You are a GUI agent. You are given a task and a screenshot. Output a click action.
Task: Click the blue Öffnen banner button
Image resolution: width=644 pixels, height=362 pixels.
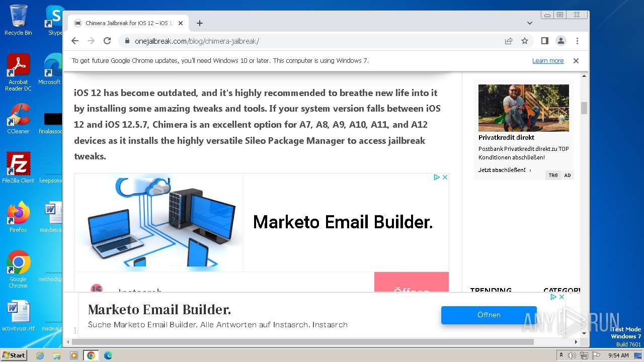(x=489, y=315)
